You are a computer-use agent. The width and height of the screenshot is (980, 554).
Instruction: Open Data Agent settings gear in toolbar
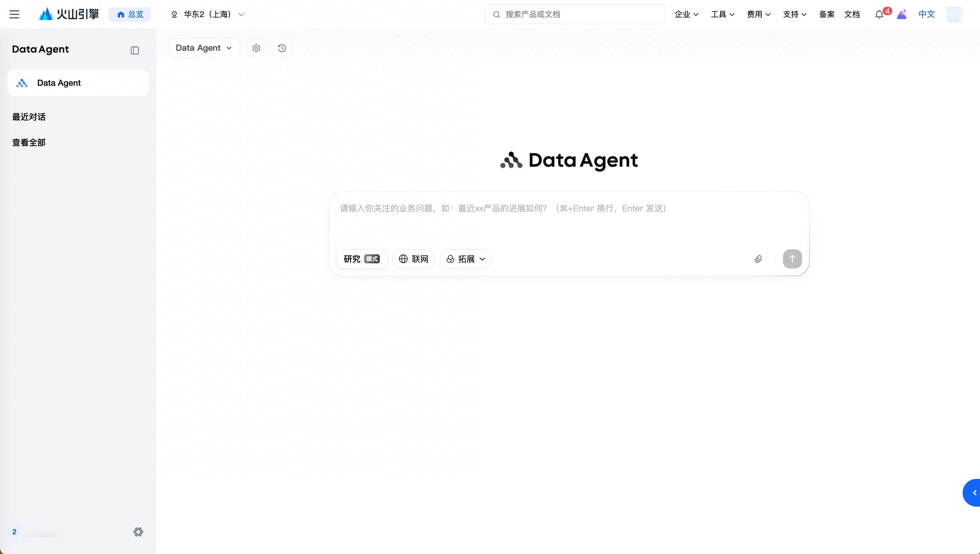coord(256,48)
